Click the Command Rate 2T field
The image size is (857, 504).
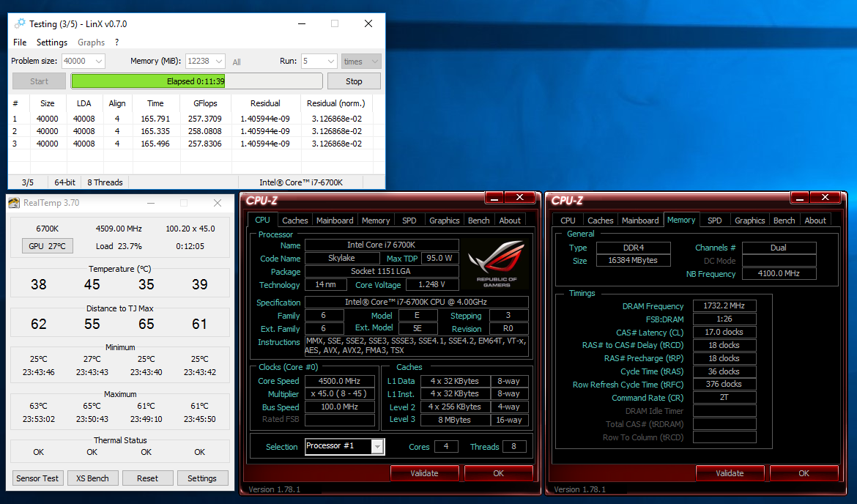[724, 397]
